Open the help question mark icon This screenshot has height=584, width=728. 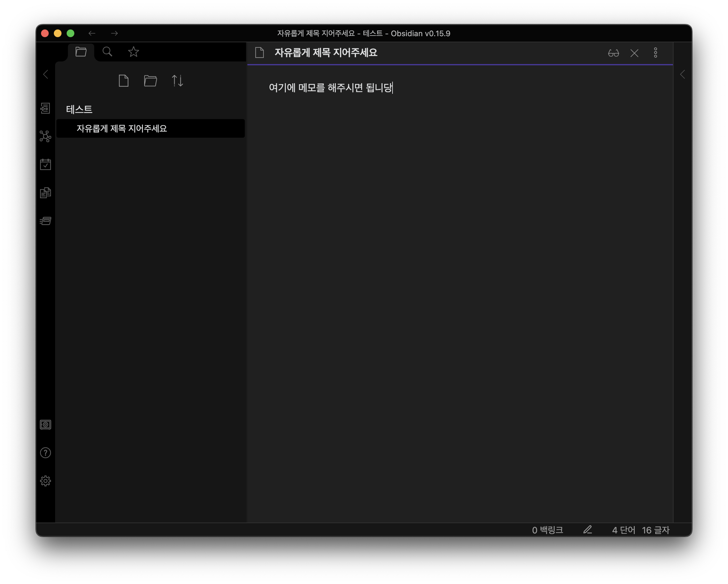[x=45, y=453]
